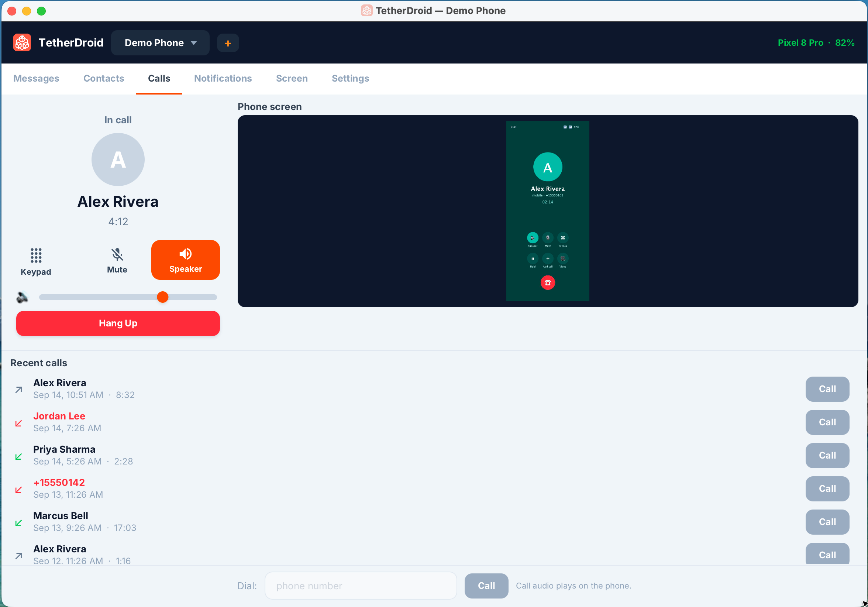
Task: Tap the red end-call button on phone screen
Action: pos(548,283)
